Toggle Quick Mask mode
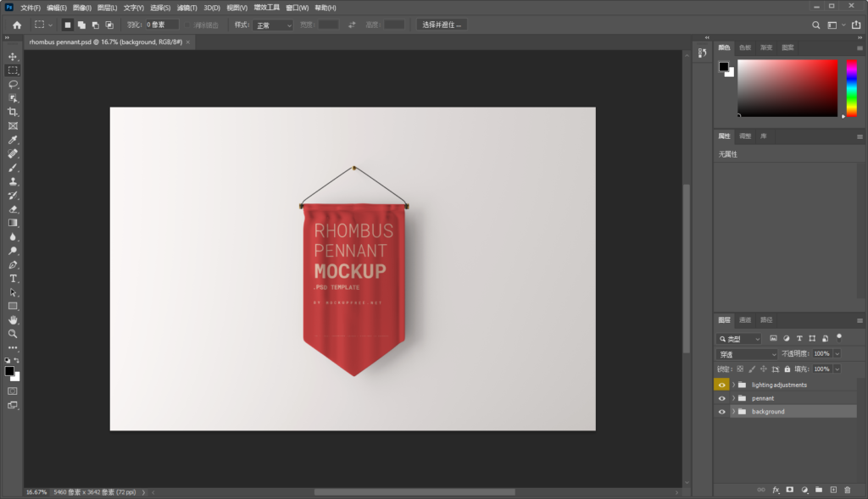 [13, 391]
